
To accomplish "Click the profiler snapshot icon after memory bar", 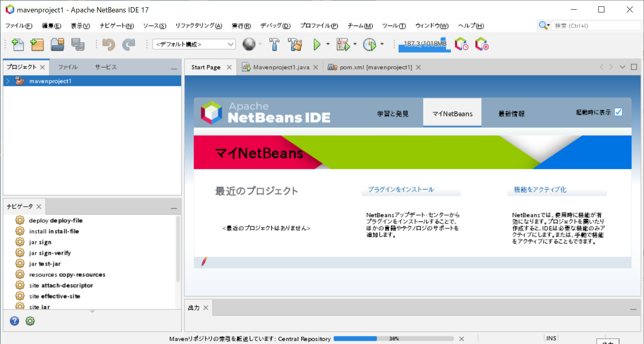I will click(461, 44).
